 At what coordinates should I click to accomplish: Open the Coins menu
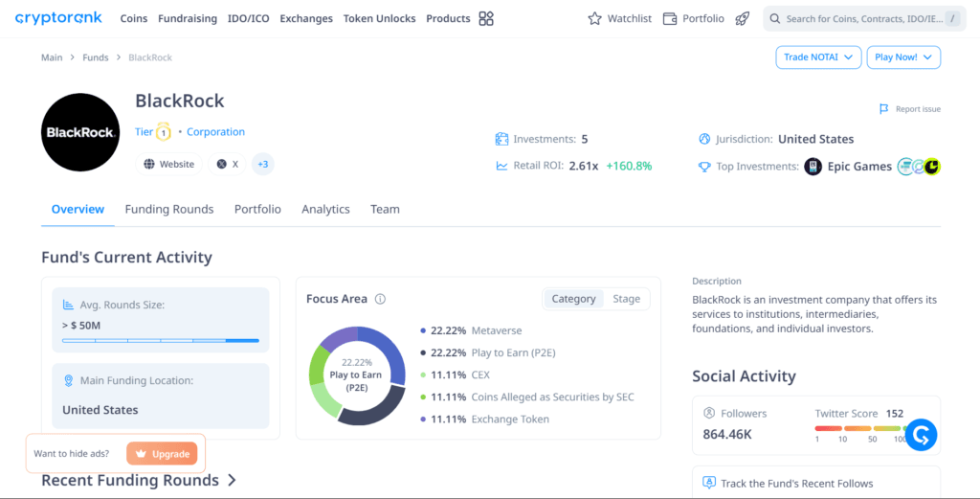[x=134, y=19]
